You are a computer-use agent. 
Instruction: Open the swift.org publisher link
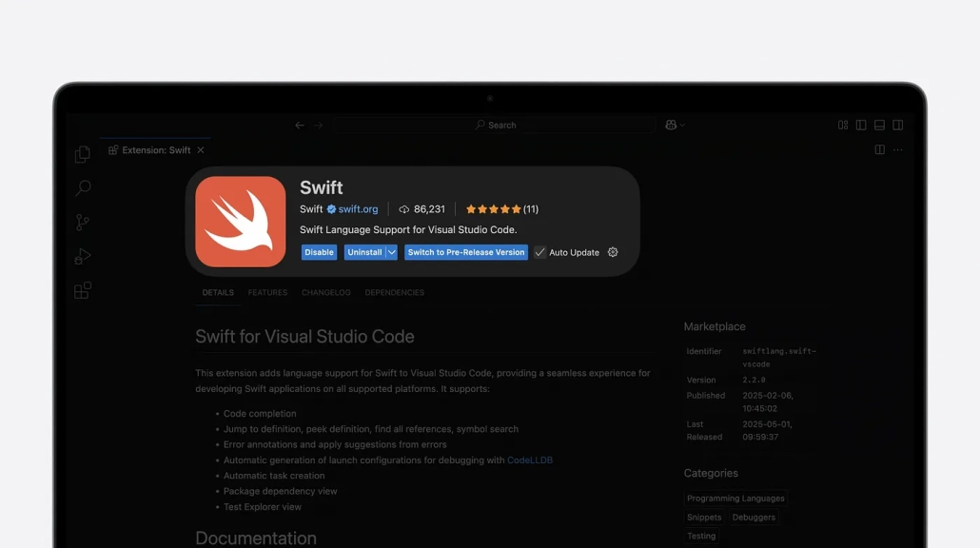click(x=358, y=209)
